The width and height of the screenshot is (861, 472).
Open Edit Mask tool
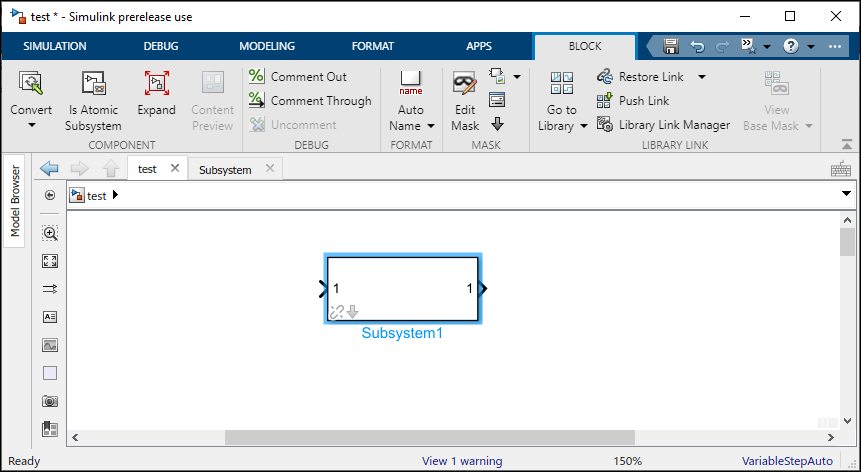[465, 102]
